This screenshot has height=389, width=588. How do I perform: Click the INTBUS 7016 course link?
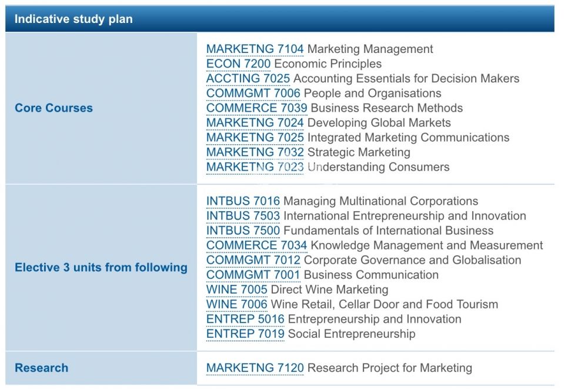pos(243,201)
